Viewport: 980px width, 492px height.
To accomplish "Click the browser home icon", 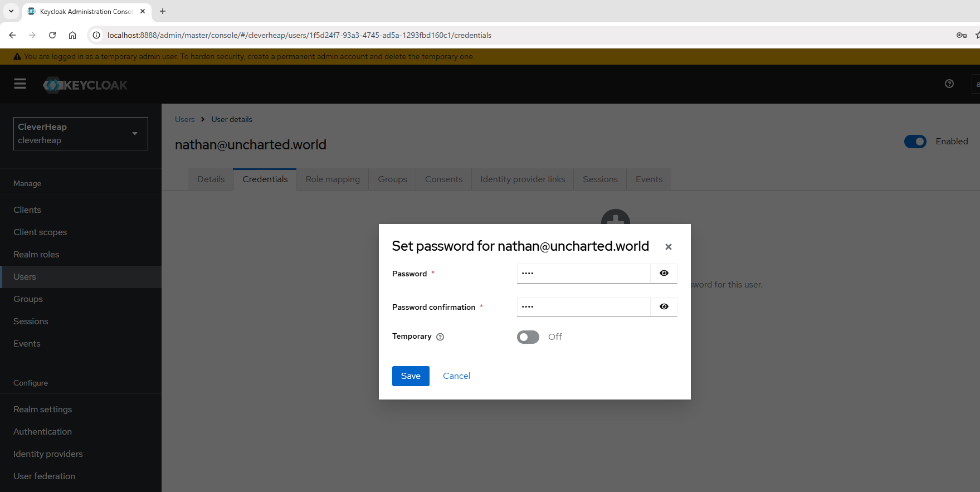I will click(x=72, y=35).
